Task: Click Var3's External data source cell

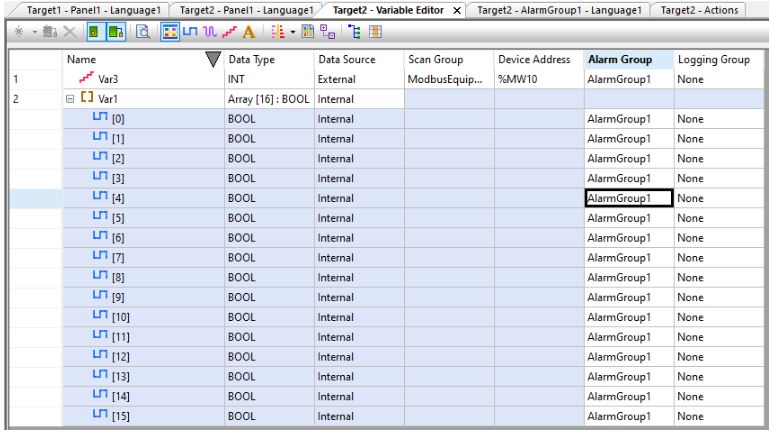Action: point(359,79)
